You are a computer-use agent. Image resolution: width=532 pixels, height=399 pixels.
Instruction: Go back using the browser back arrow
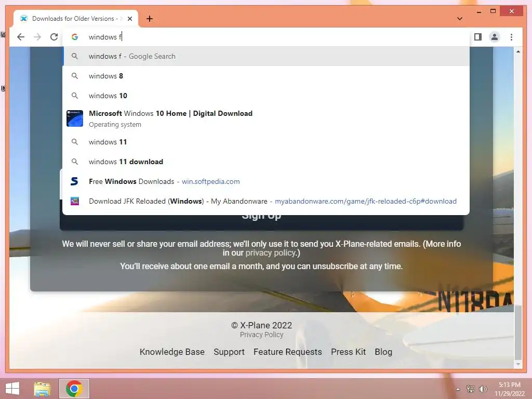click(x=21, y=37)
